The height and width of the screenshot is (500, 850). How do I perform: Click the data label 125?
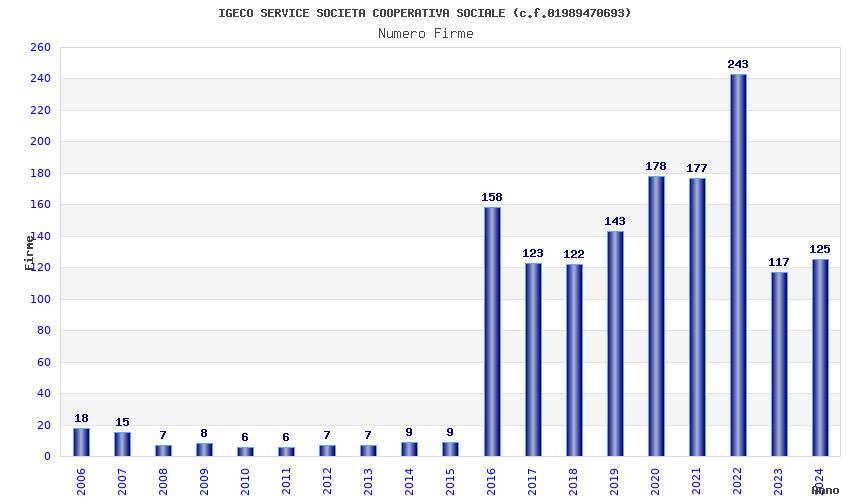click(x=820, y=249)
